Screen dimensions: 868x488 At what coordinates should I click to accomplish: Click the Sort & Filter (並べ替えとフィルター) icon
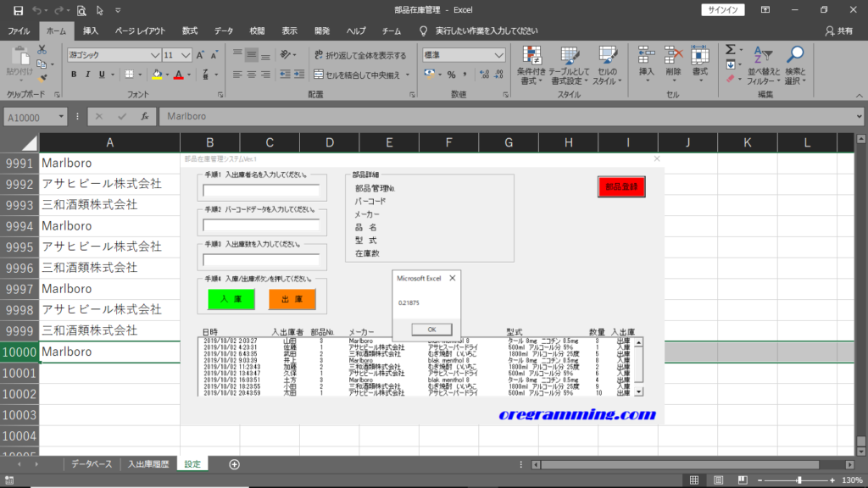764,65
